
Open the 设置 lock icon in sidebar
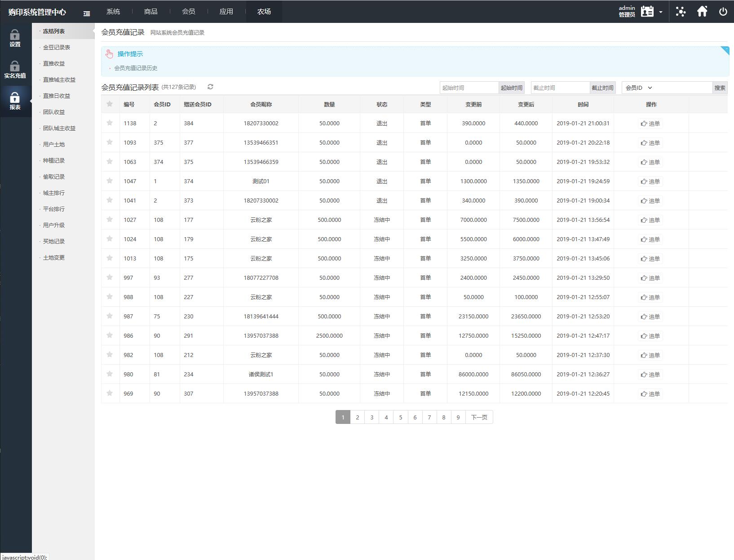15,38
